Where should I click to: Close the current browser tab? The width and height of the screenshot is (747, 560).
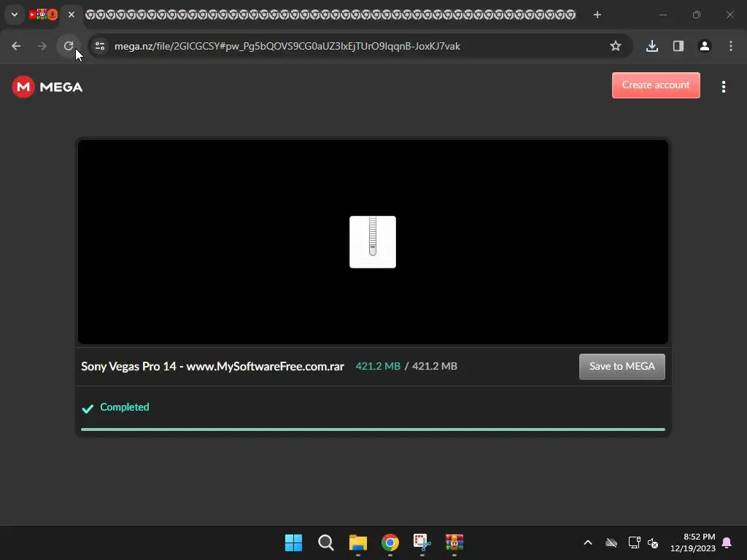pyautogui.click(x=71, y=15)
